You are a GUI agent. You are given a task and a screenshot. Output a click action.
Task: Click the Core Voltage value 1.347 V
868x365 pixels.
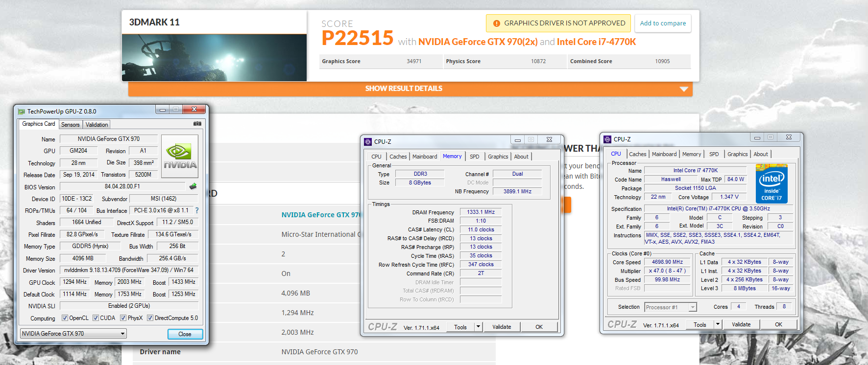pyautogui.click(x=729, y=197)
